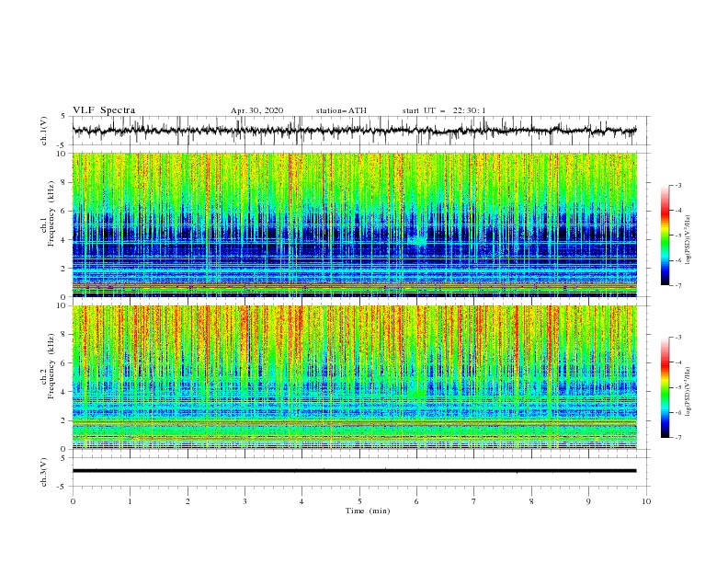Click the "-7" label on ch.1 color scale
This screenshot has width=728, height=563.
tap(678, 285)
